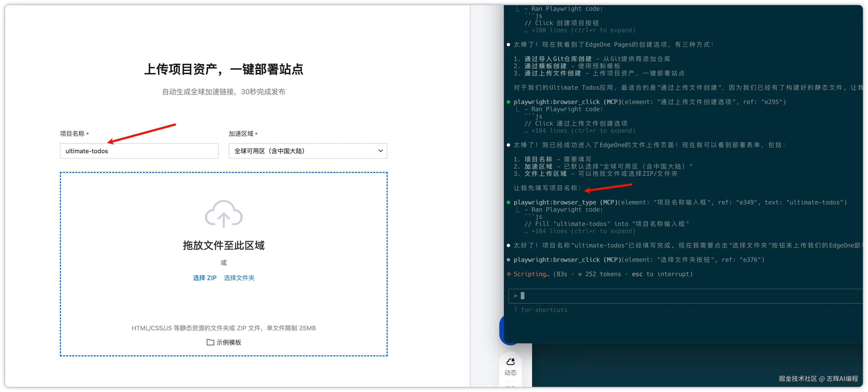Click the 拖放文件至此区域 drop zone text
This screenshot has width=868, height=392.
pyautogui.click(x=224, y=245)
